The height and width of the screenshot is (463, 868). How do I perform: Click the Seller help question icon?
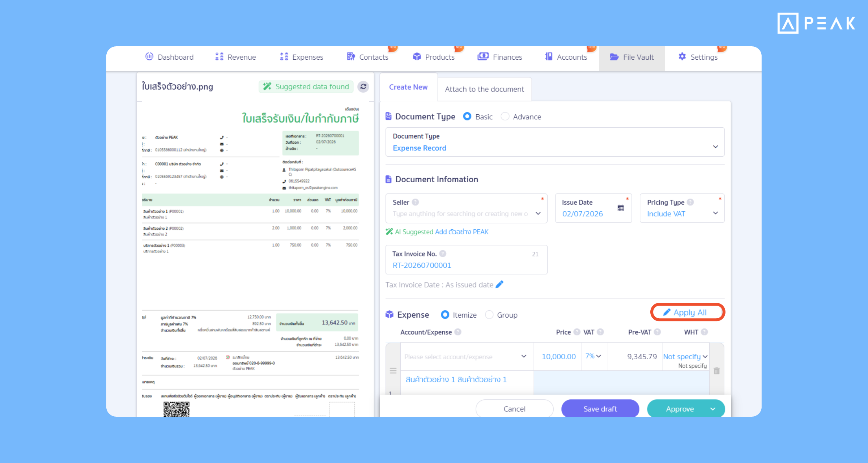click(x=416, y=202)
